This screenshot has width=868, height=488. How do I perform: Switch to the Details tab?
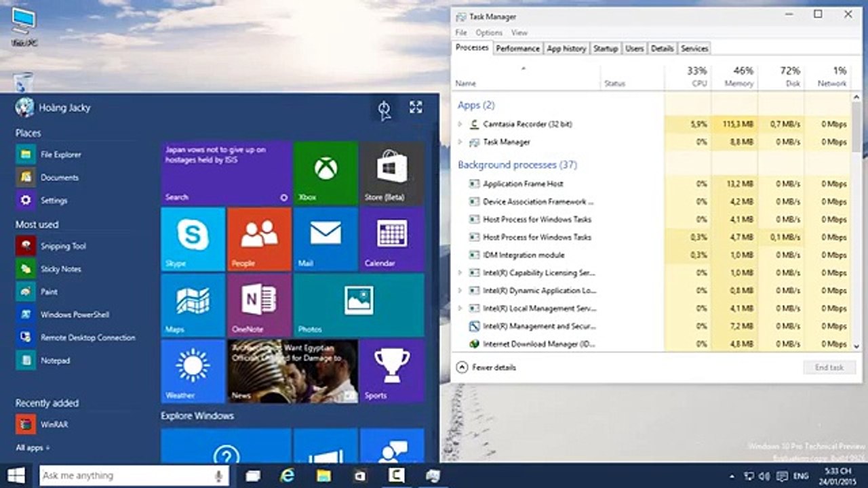click(x=663, y=49)
